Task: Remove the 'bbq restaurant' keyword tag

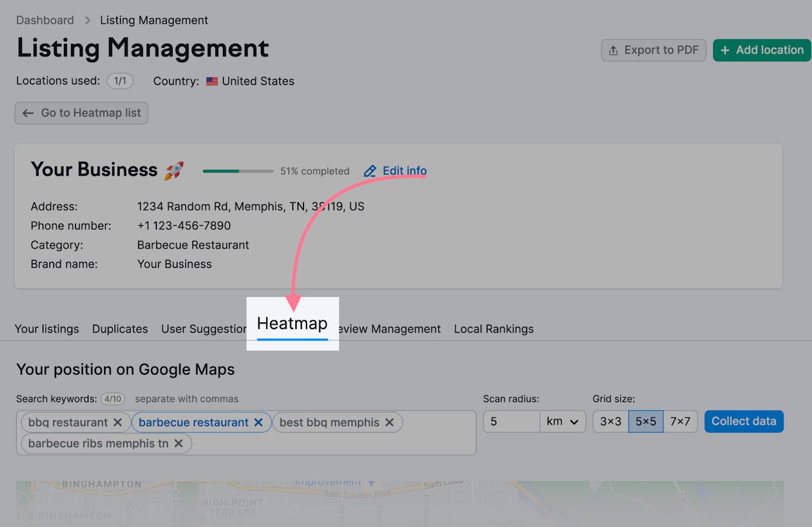Action: pyautogui.click(x=118, y=423)
